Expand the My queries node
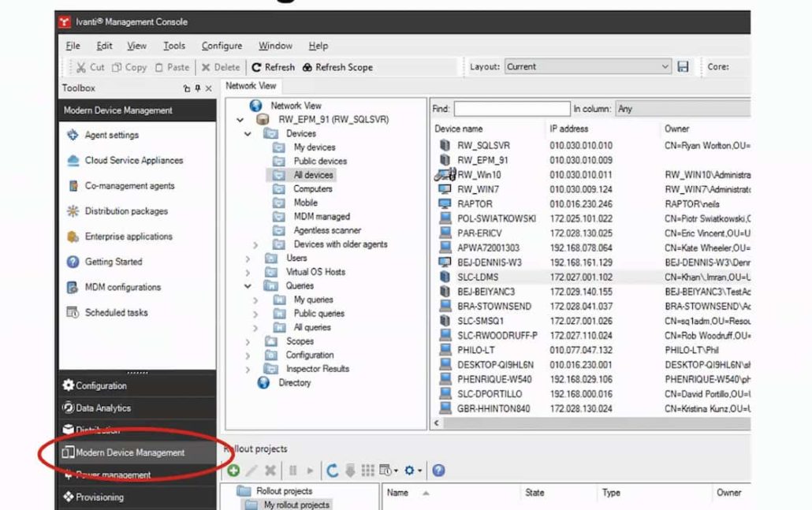 click(255, 300)
